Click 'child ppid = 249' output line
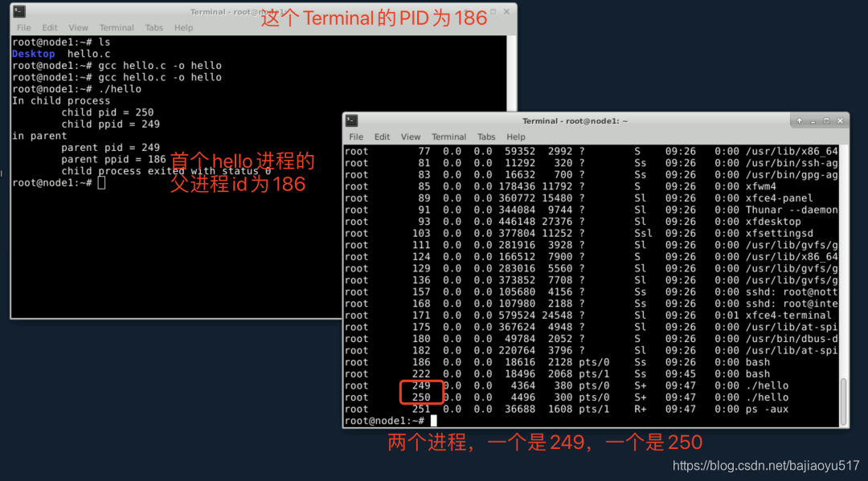This screenshot has height=481, width=868. coord(111,124)
